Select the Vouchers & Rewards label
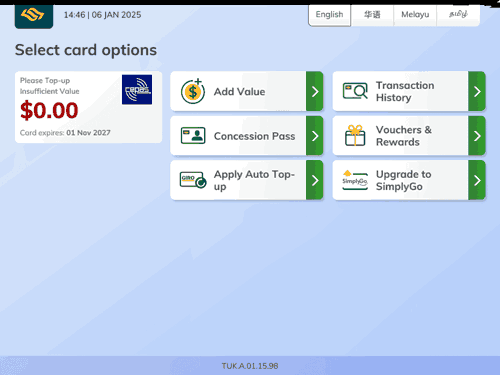The image size is (500, 375). (404, 136)
